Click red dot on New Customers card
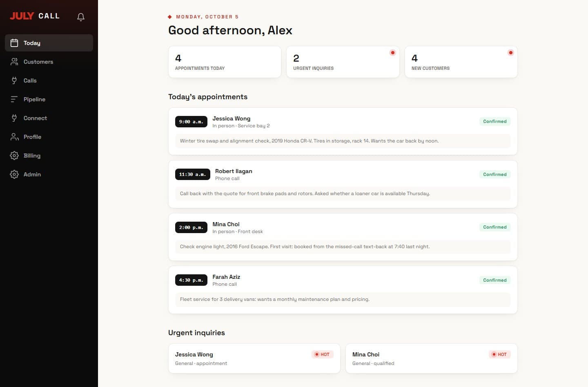 [x=510, y=53]
